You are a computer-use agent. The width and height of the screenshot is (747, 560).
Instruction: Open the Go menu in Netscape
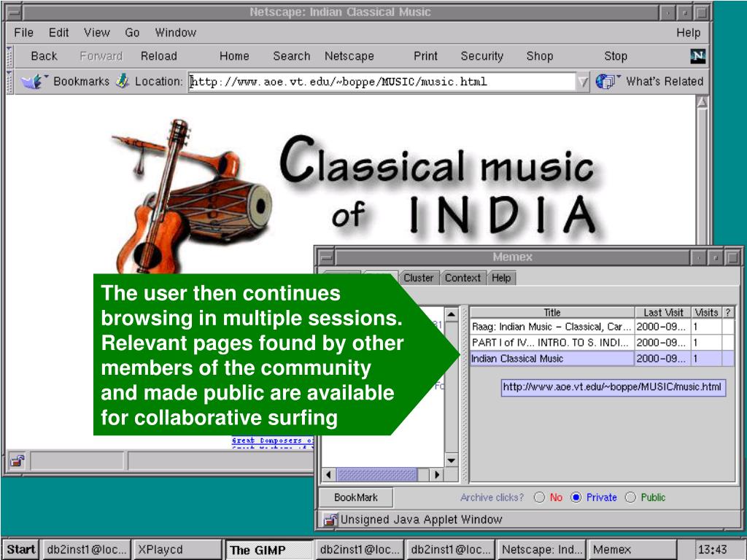click(132, 32)
